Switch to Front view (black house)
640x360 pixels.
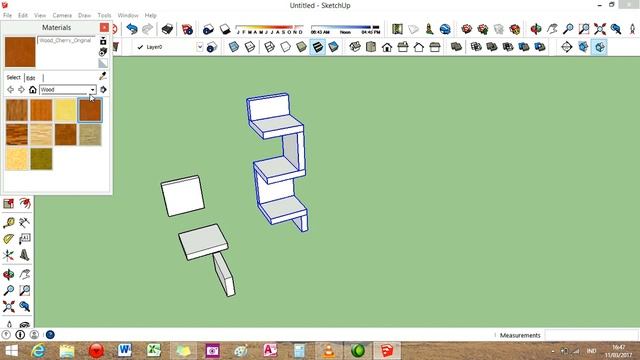coord(387,47)
